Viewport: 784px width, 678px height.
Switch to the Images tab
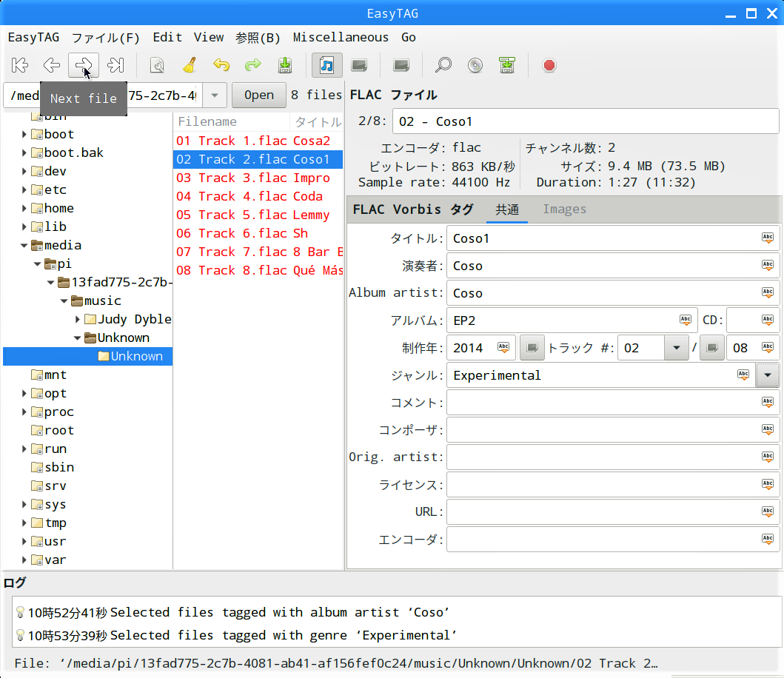coord(564,209)
